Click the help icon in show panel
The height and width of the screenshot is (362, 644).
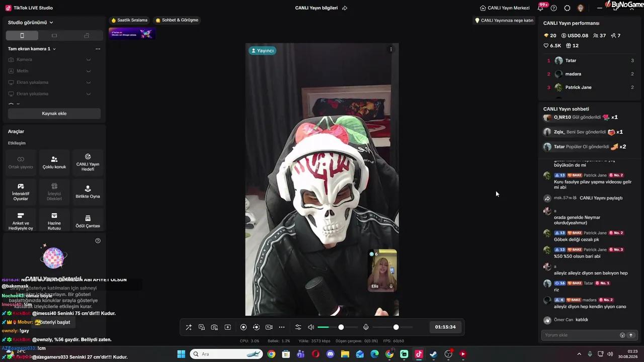pos(98,241)
